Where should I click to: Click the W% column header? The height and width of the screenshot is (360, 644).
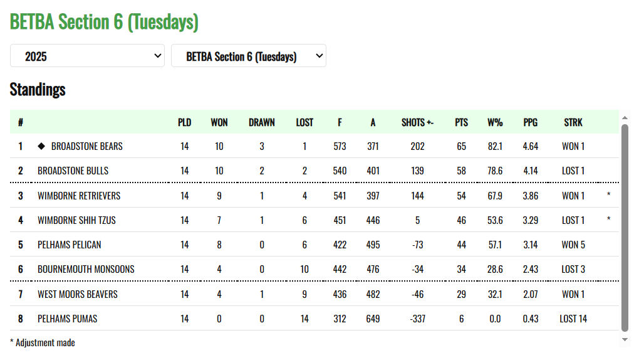point(495,122)
